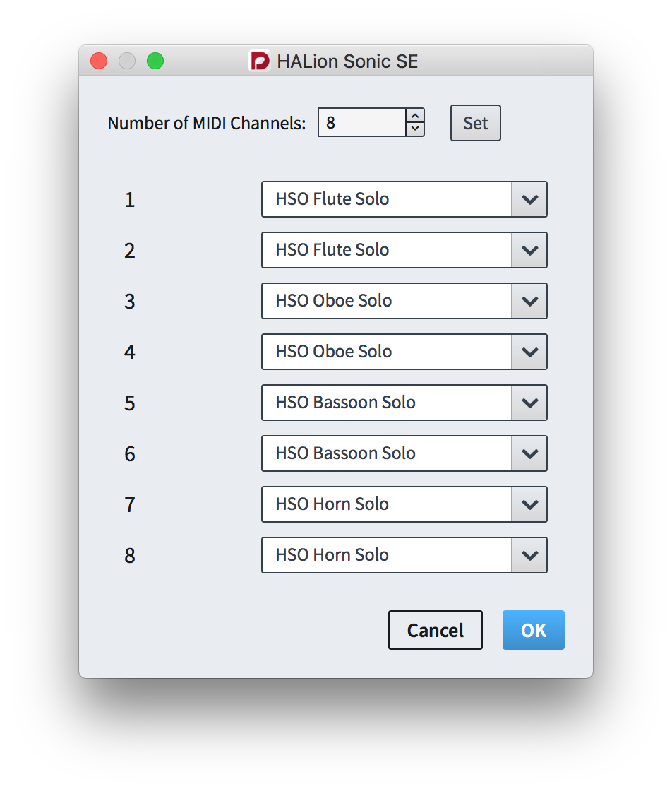Open channel 3 HSO Oboe Solo arrow
This screenshot has height=791, width=672.
click(529, 301)
